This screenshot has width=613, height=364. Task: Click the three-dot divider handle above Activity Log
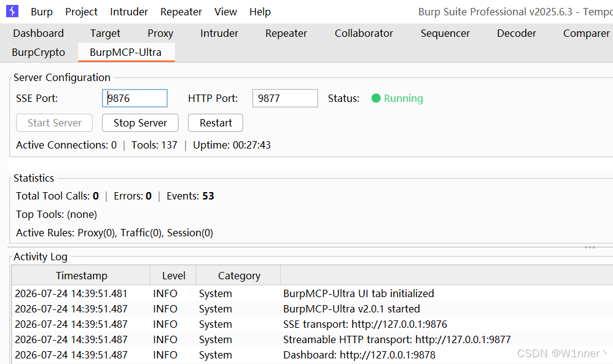pyautogui.click(x=590, y=247)
